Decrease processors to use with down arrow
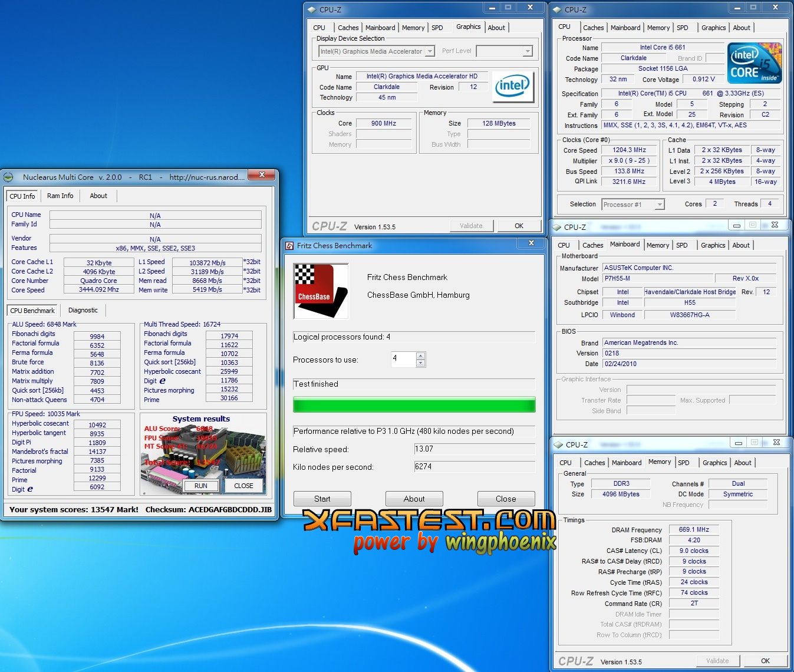Viewport: 794px width, 672px height. (420, 363)
